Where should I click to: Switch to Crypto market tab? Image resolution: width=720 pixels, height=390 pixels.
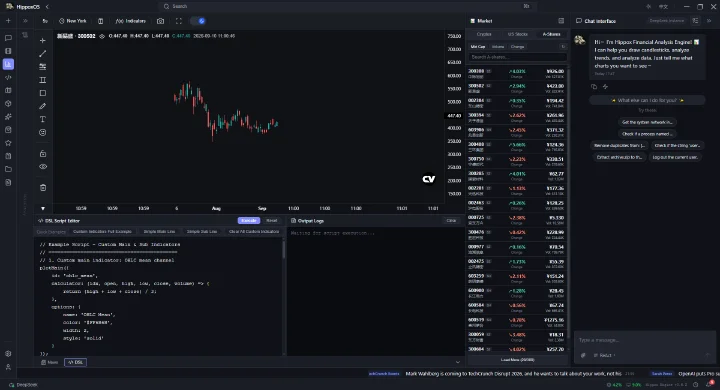coord(484,34)
